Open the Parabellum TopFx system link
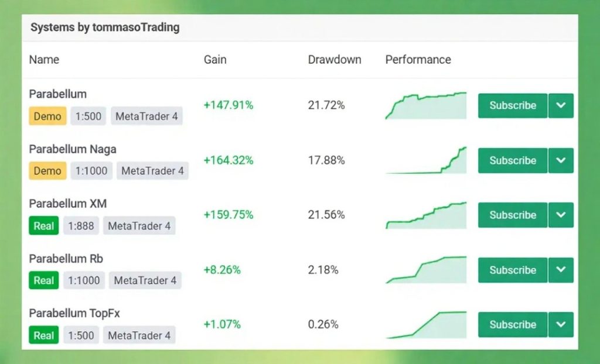Viewport: 600px width, 364px height. coord(74,314)
